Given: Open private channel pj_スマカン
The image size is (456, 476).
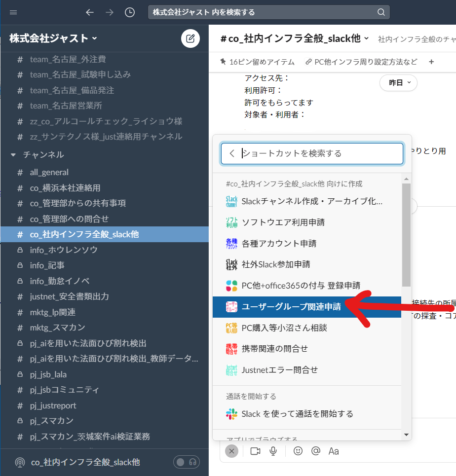Looking at the screenshot, I should [x=105, y=421].
